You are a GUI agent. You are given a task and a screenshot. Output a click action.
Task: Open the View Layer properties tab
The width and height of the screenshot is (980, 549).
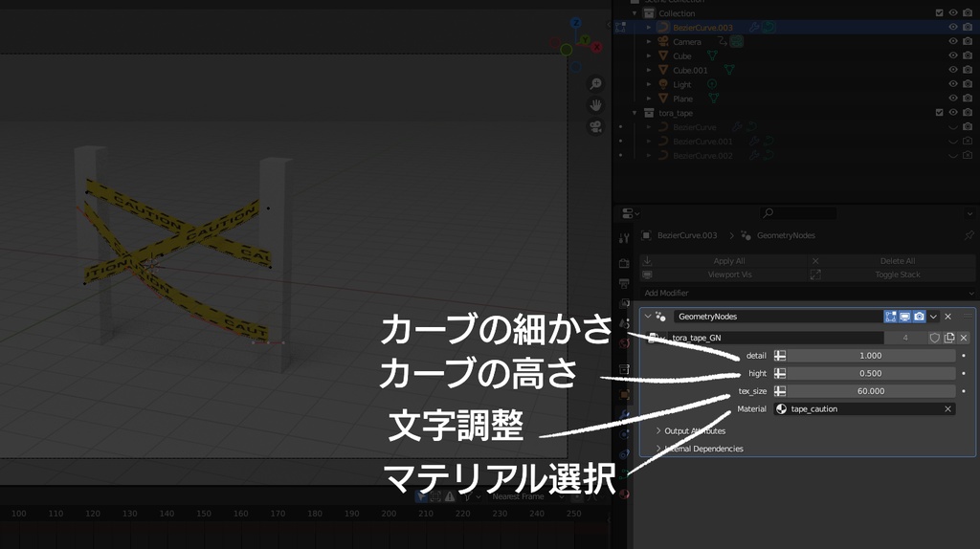click(x=624, y=303)
